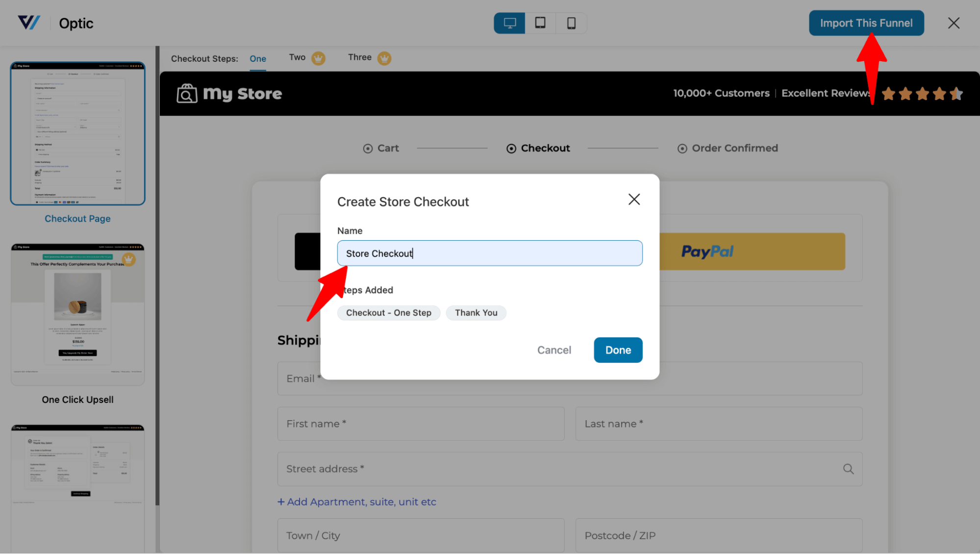The height and width of the screenshot is (554, 980).
Task: Click the search icon in Street address field
Action: click(x=848, y=469)
